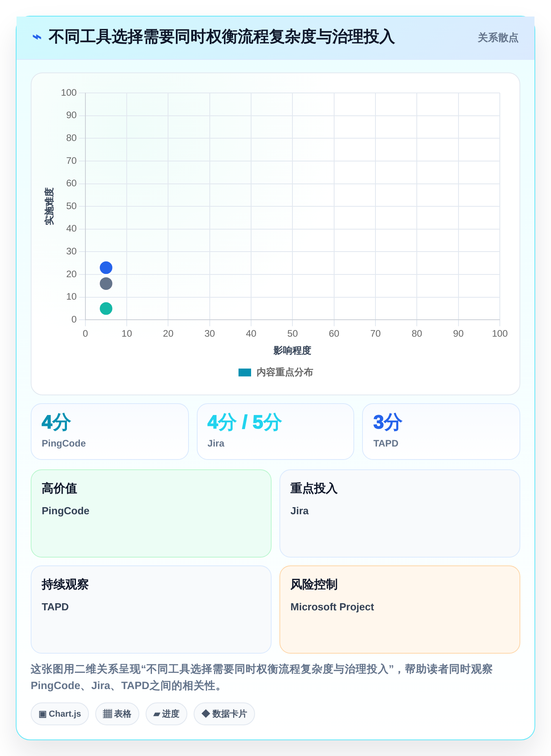The image size is (551, 756).
Task: Select the 4分 / 5分 Jira score card
Action: (275, 432)
